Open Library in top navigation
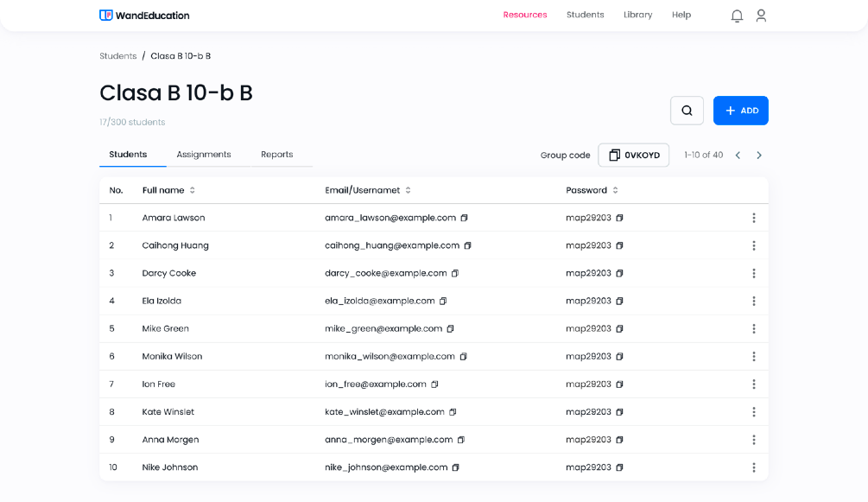The width and height of the screenshot is (868, 502). tap(637, 15)
